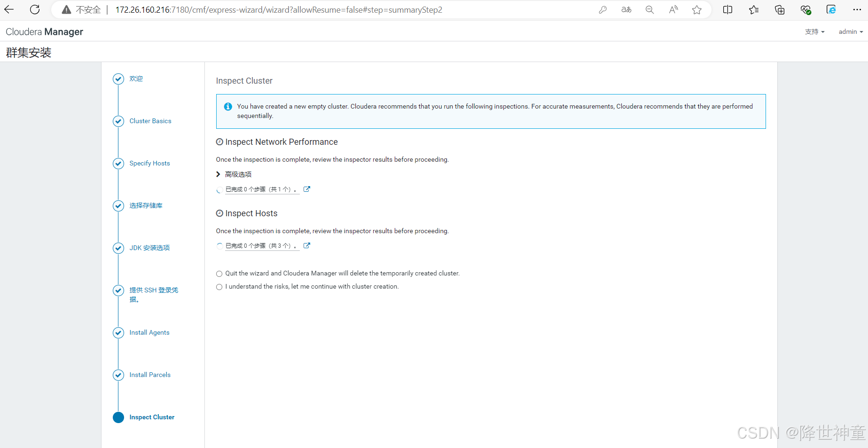Click the not-secure warning icon
This screenshot has height=448, width=868.
[x=66, y=10]
